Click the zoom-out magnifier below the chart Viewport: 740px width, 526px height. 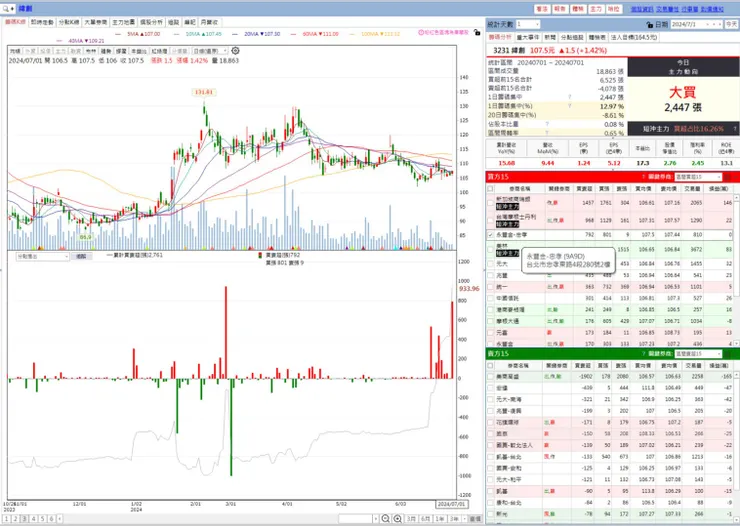coord(385,518)
